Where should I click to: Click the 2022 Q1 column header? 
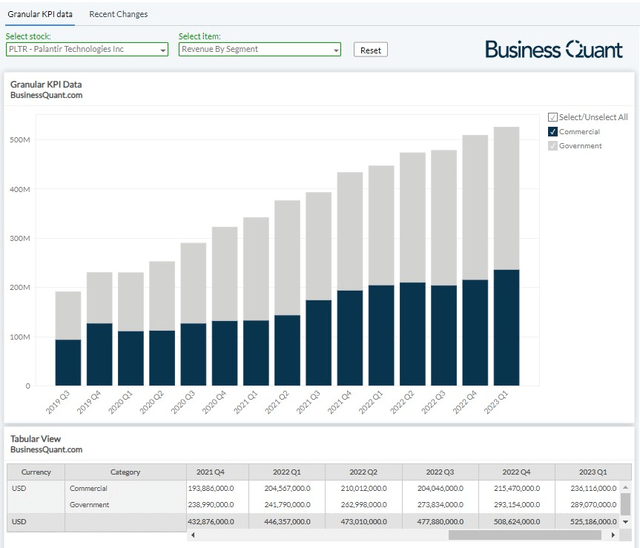(287, 472)
